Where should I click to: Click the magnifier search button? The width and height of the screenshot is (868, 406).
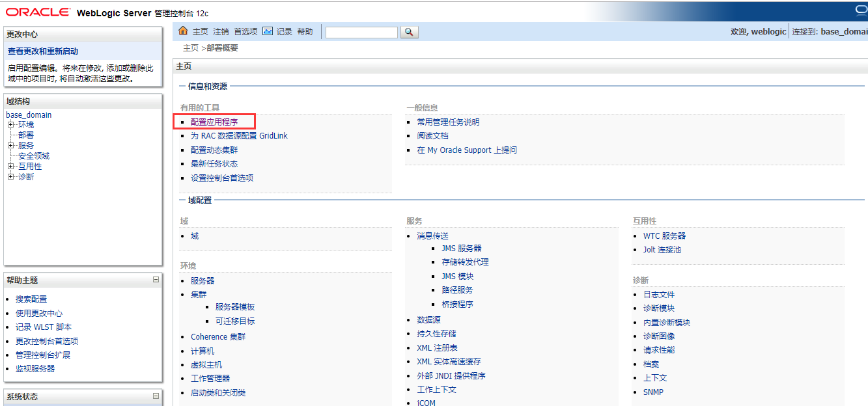click(x=409, y=32)
